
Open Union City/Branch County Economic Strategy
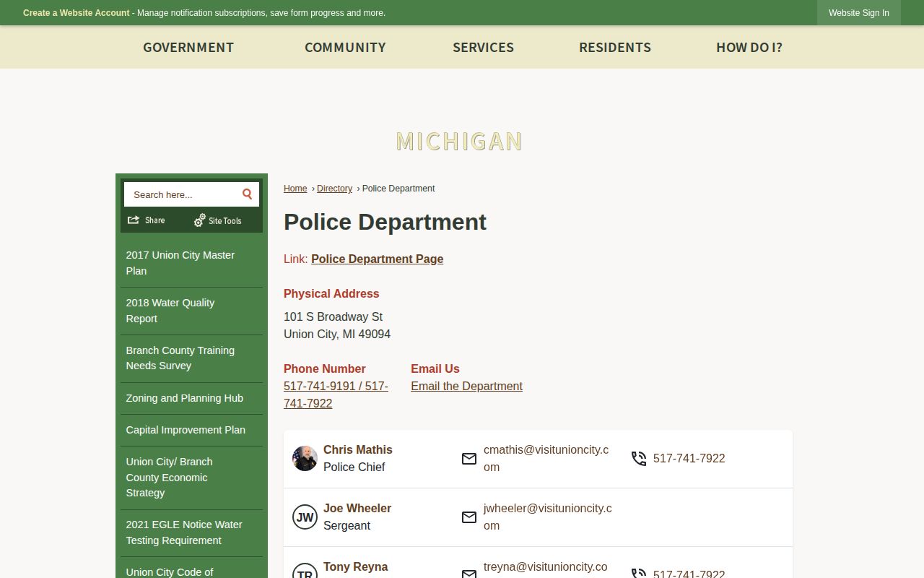coord(191,478)
